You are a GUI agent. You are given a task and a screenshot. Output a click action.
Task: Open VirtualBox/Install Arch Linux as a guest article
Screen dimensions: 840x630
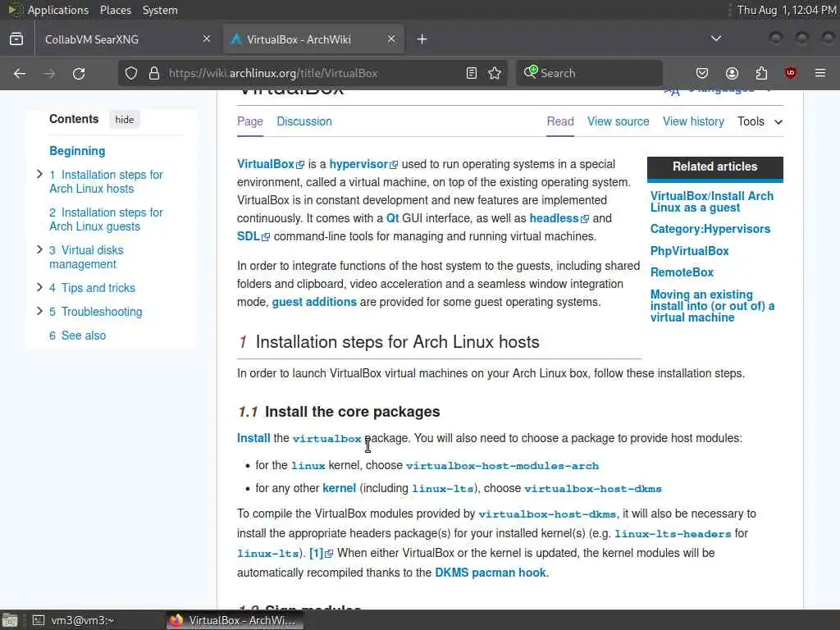(x=712, y=202)
